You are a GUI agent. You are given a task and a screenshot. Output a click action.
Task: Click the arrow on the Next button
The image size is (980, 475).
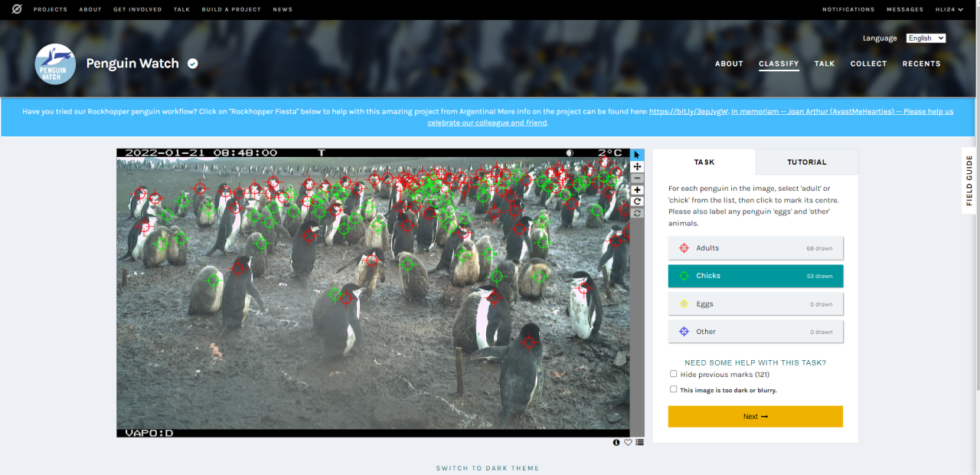point(764,417)
